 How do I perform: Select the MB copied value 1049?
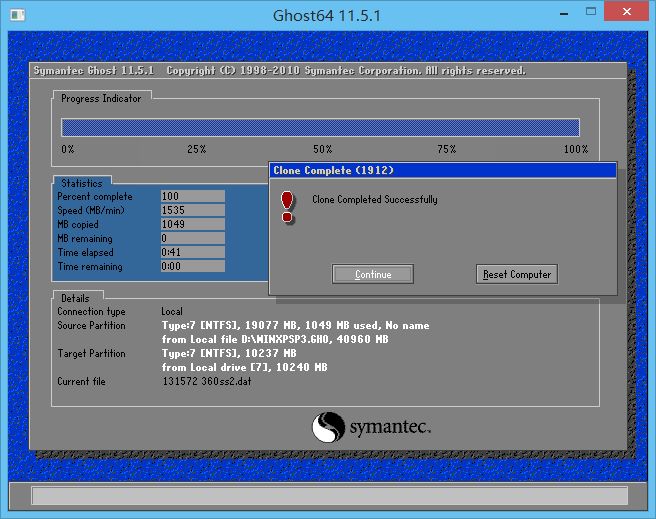tap(192, 225)
